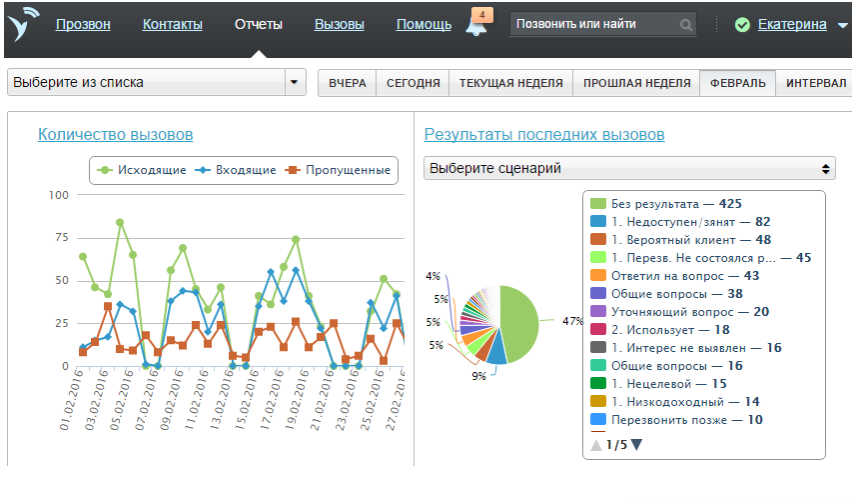Viewport: 853px width, 501px height.
Task: Click the Выберите из списка dropdown arrow
Action: pos(294,82)
